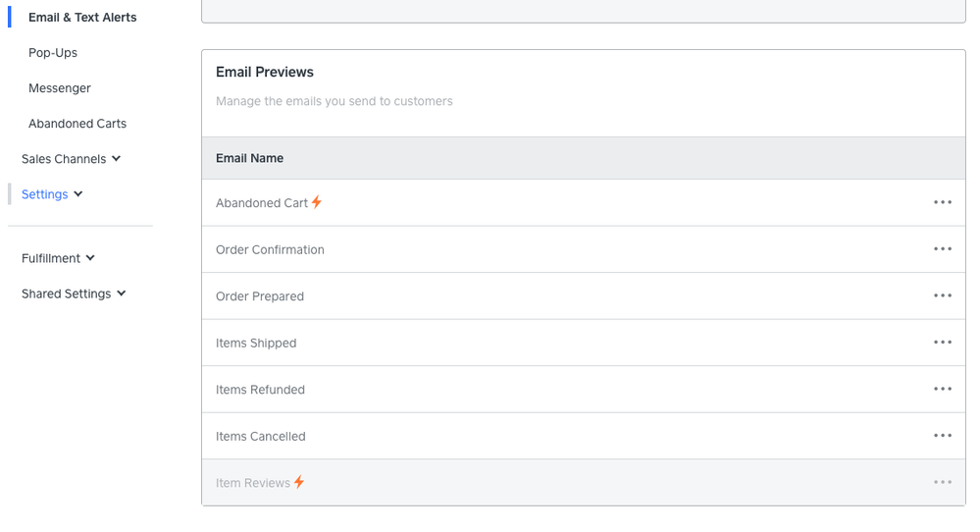This screenshot has height=532, width=980.
Task: Open the Items Shipped row's three-dot menu
Action: (x=942, y=343)
